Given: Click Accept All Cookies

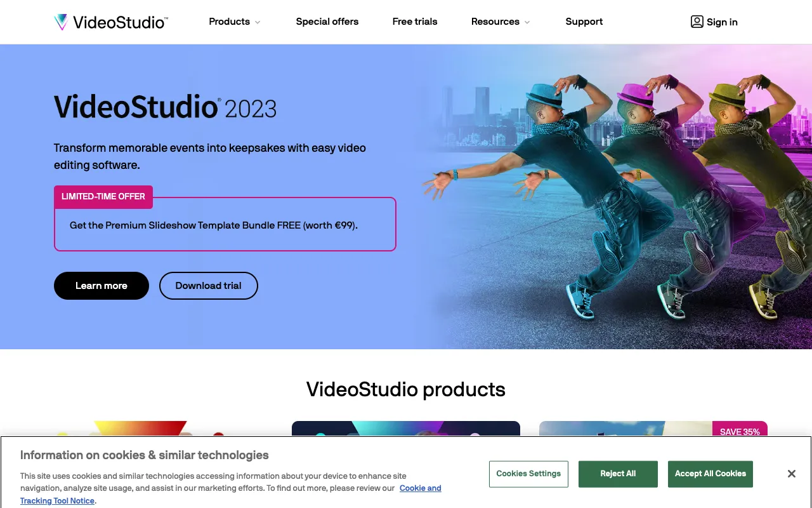Looking at the screenshot, I should [710, 473].
